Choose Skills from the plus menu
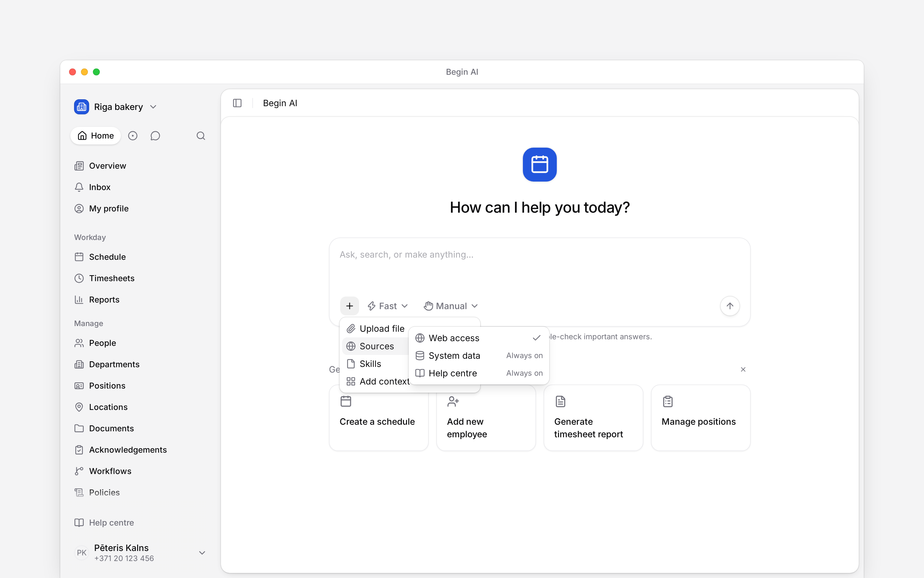This screenshot has height=578, width=924. click(375, 363)
